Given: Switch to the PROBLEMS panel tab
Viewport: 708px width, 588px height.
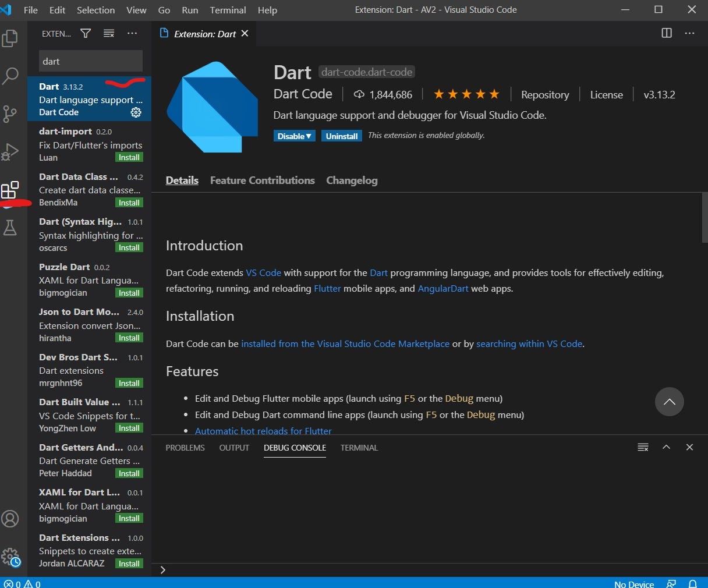Looking at the screenshot, I should pos(185,448).
